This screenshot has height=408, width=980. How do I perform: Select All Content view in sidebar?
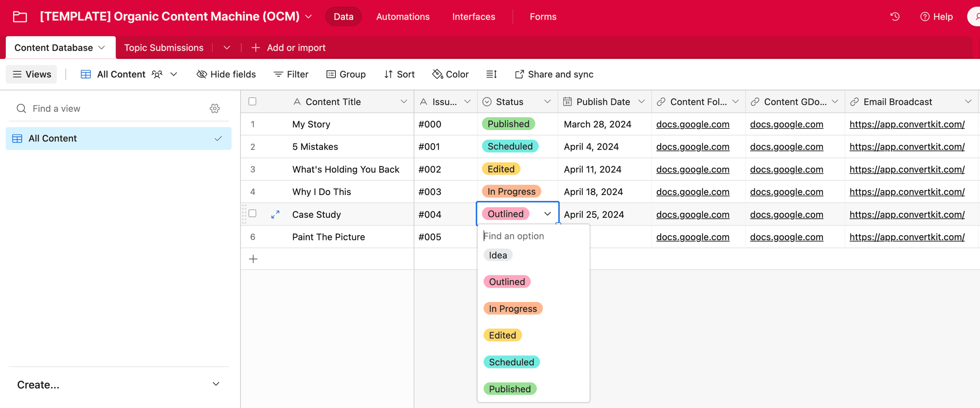coord(118,138)
